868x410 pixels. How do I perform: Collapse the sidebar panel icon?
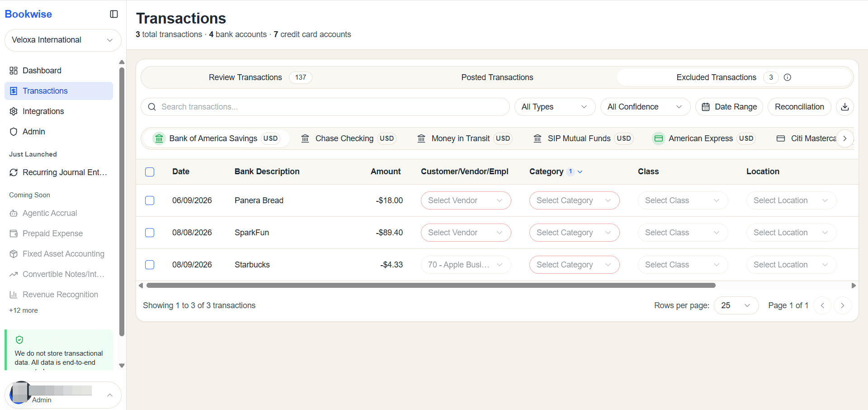pos(114,14)
